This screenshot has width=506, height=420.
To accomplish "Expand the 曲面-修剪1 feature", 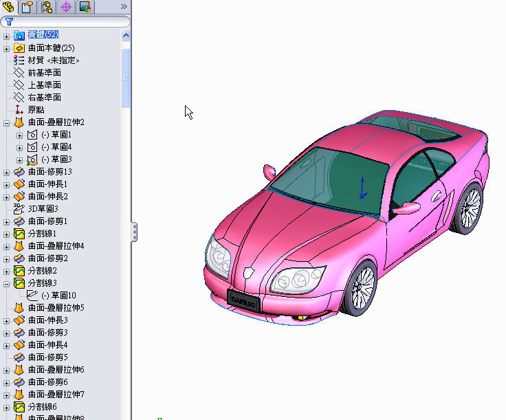I will tap(6, 222).
